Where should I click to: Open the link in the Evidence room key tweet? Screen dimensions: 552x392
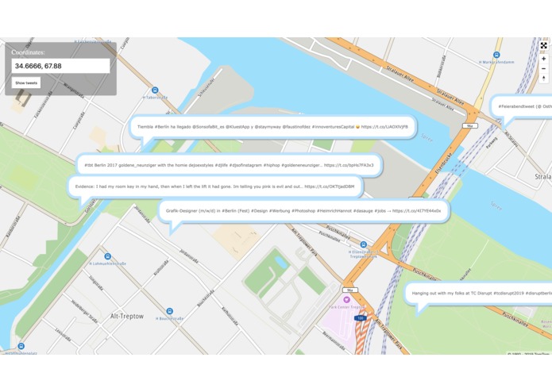tap(329, 186)
